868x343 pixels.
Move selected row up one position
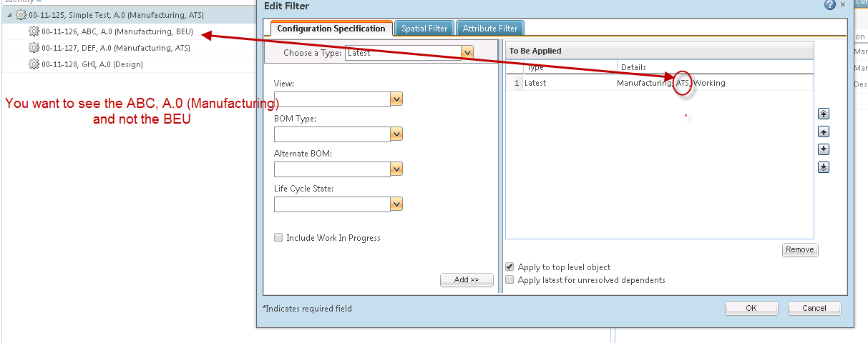[x=823, y=131]
